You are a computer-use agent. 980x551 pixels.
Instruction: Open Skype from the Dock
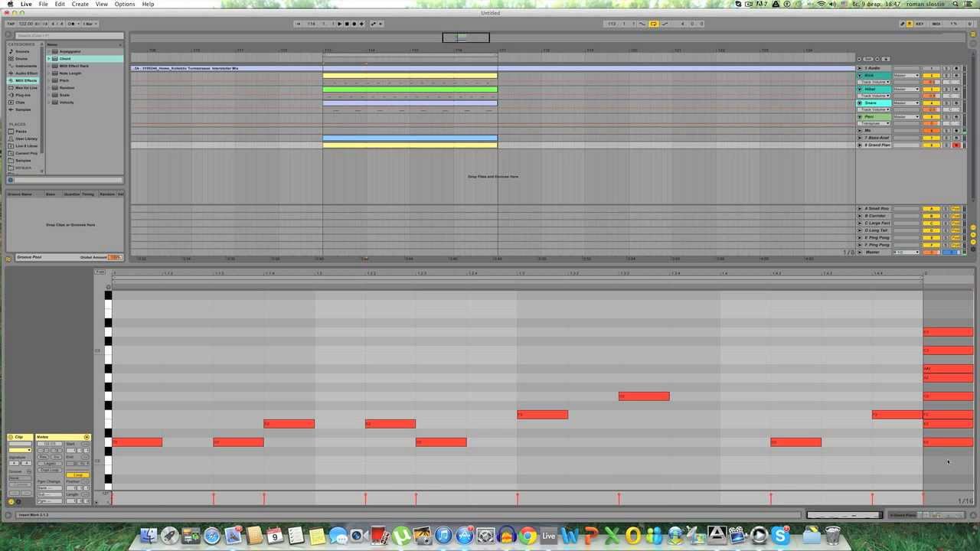point(780,536)
